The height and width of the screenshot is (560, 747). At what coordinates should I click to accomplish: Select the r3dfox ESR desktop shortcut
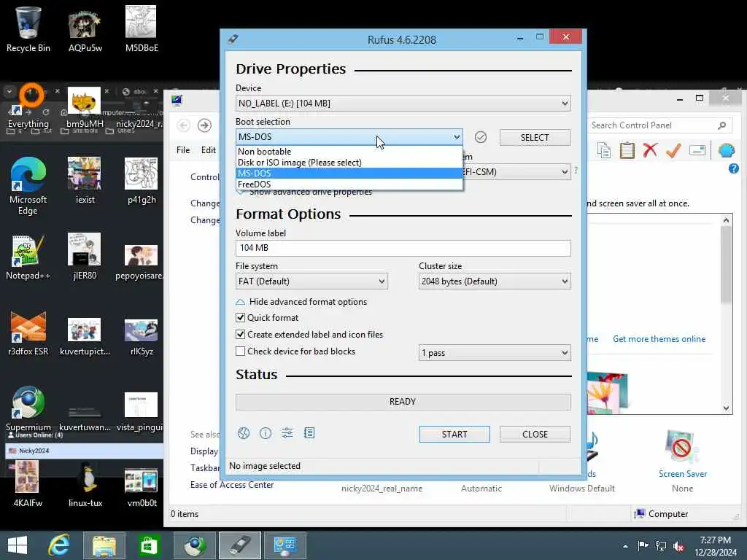coord(28,333)
